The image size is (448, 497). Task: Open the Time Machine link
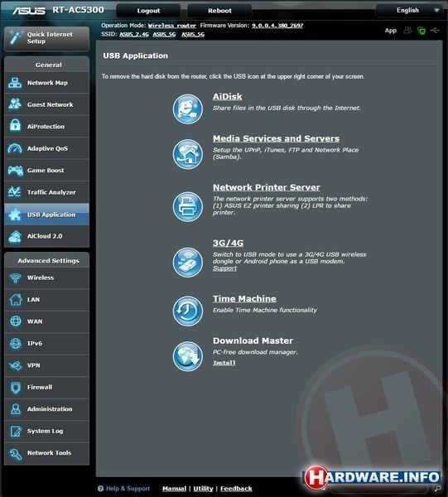pyautogui.click(x=244, y=298)
